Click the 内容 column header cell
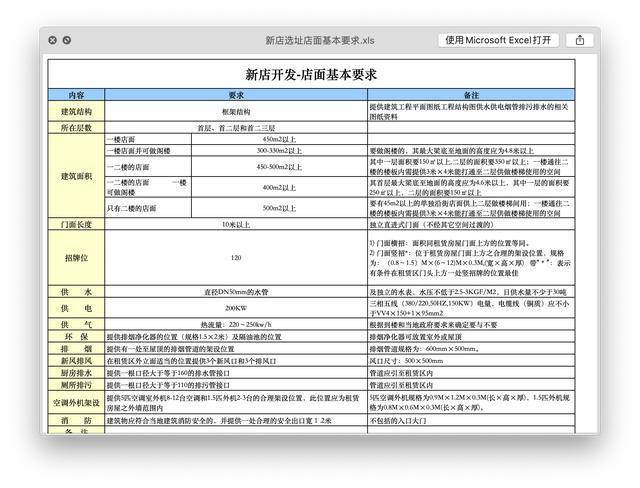Screen dimensions: 640x488 pyautogui.click(x=77, y=94)
